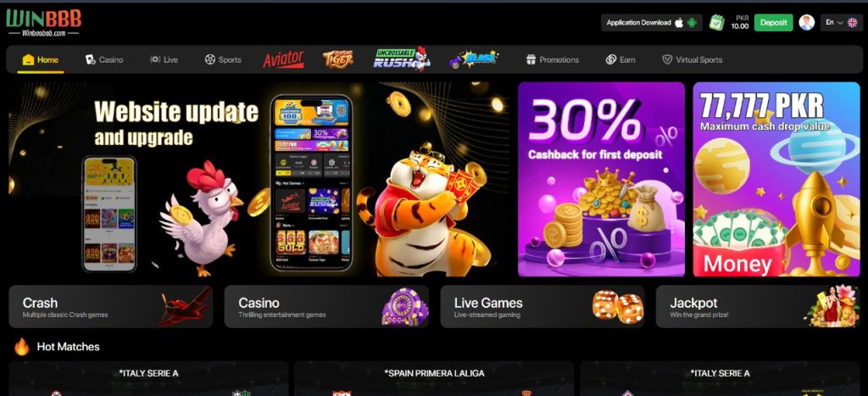Go to the Sports tab
Viewport: 868px width, 396px height.
point(223,59)
